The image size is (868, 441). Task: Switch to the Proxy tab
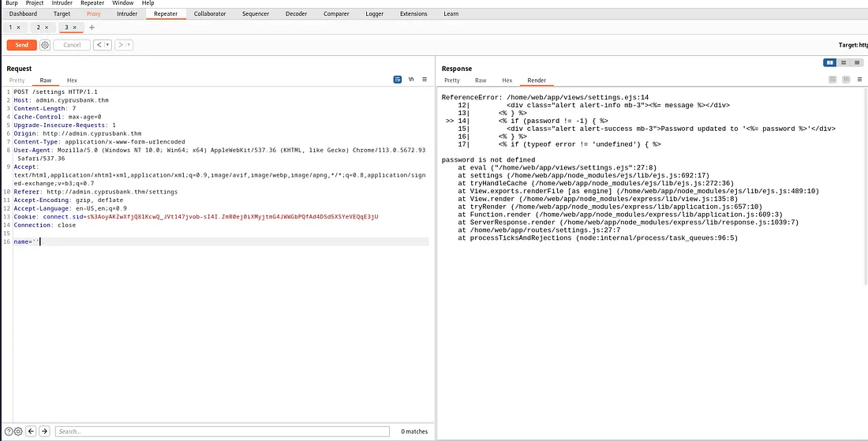pos(94,14)
